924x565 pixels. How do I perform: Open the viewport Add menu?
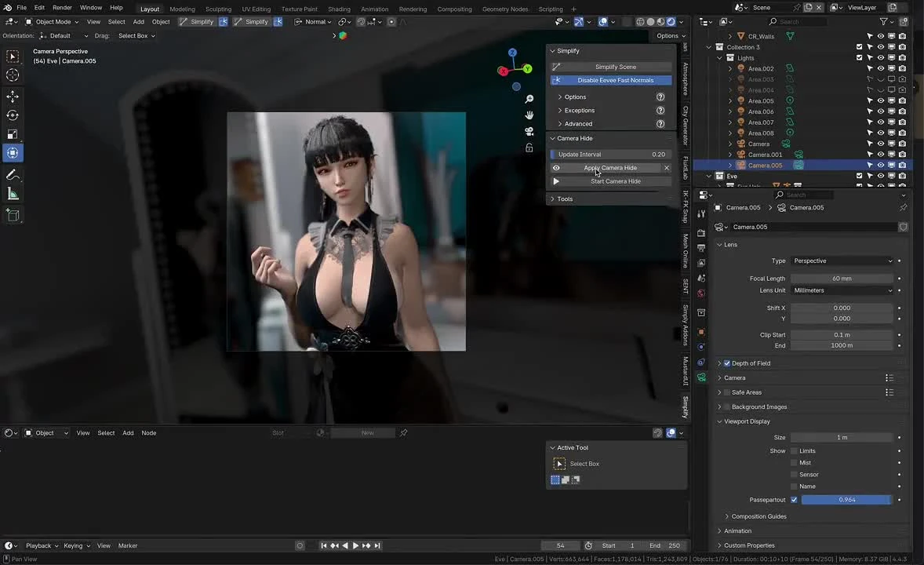tap(139, 22)
